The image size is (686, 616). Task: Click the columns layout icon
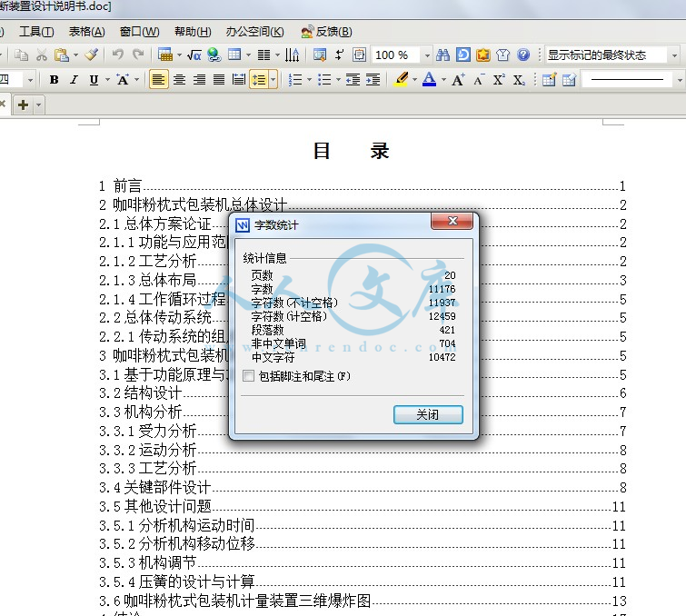(263, 55)
